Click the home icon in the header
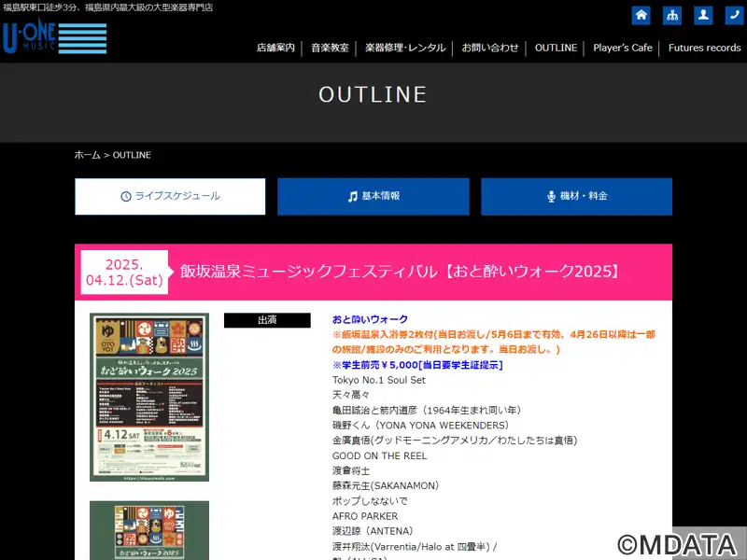This screenshot has height=560, width=747. click(x=641, y=15)
